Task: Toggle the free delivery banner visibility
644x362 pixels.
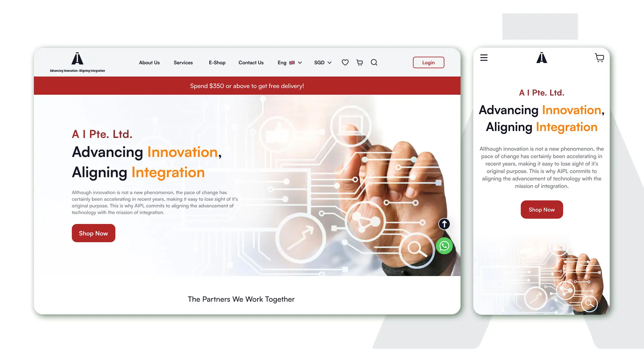Action: point(247,85)
